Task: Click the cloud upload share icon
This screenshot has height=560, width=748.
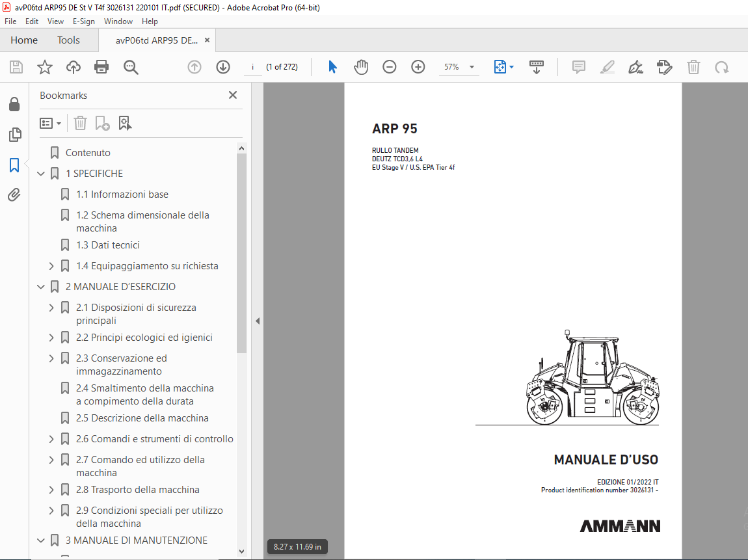Action: (x=73, y=67)
